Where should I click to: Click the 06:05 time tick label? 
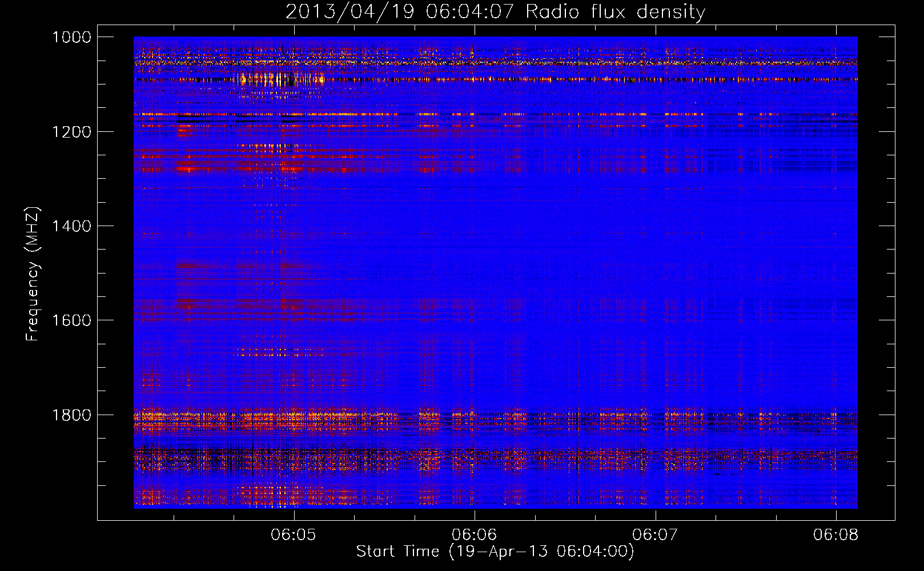point(294,535)
